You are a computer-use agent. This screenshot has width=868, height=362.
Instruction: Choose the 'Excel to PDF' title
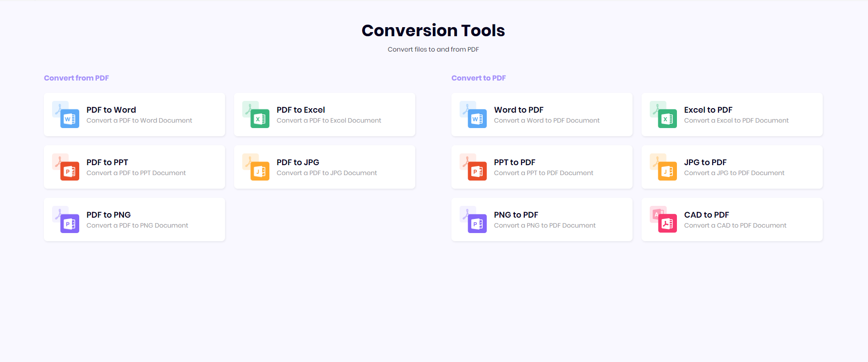(708, 110)
